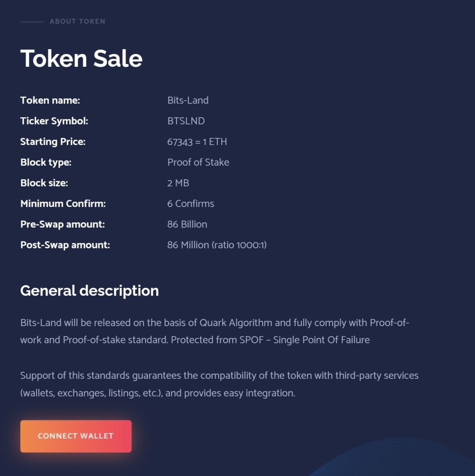
Task: Click the Connect Wallet button
Action: click(76, 436)
